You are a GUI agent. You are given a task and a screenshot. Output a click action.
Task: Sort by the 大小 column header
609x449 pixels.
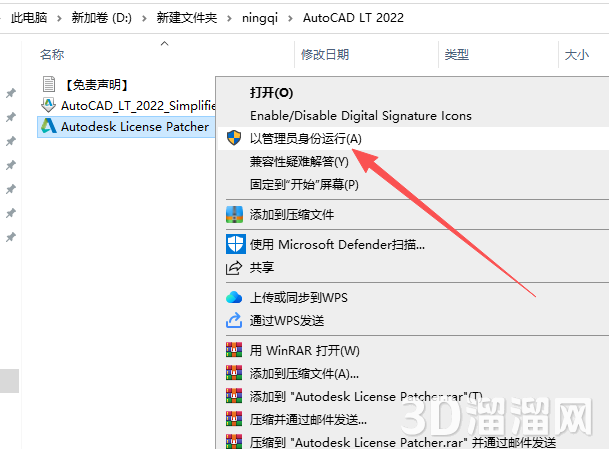[x=577, y=54]
